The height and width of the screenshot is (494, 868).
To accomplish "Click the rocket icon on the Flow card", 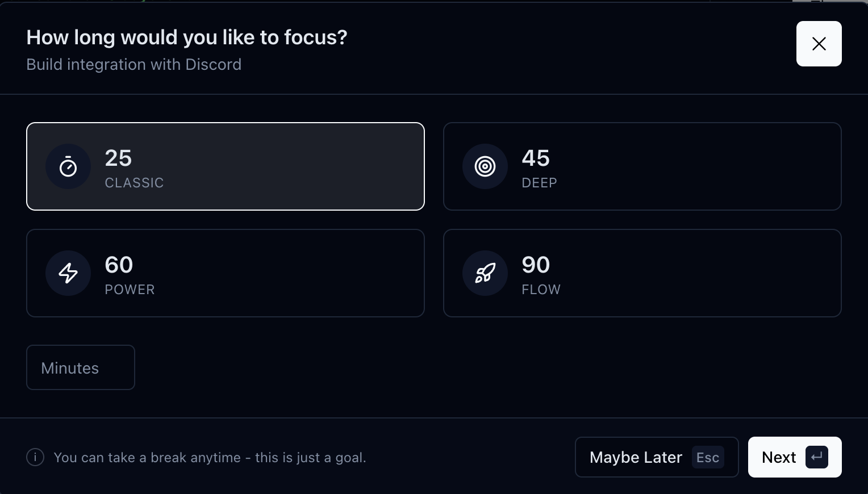I will point(485,273).
